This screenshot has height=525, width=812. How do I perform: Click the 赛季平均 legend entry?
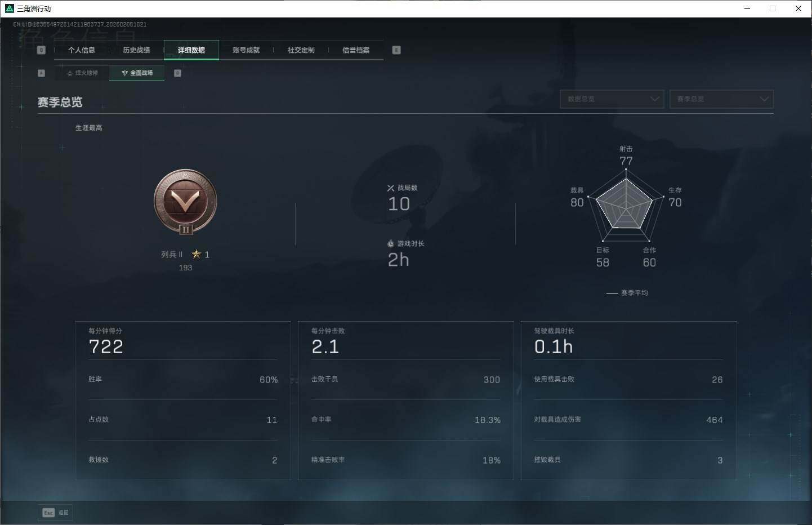627,293
